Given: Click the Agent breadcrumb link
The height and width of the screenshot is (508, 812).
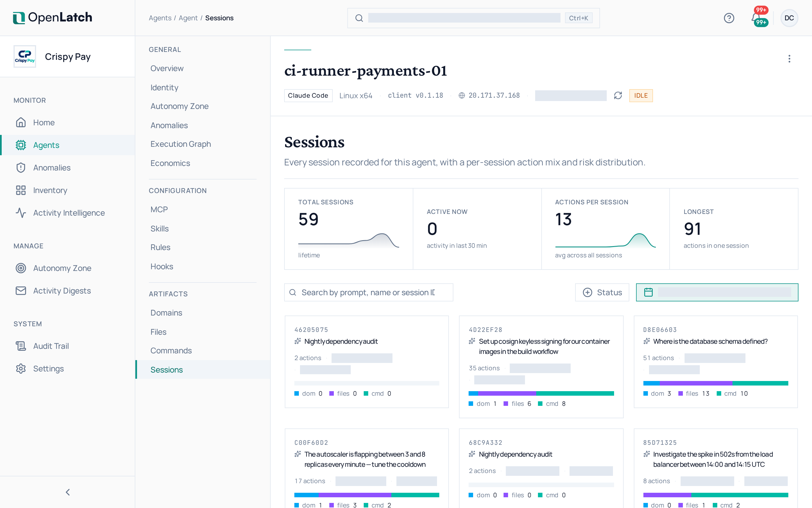Looking at the screenshot, I should click(x=188, y=18).
